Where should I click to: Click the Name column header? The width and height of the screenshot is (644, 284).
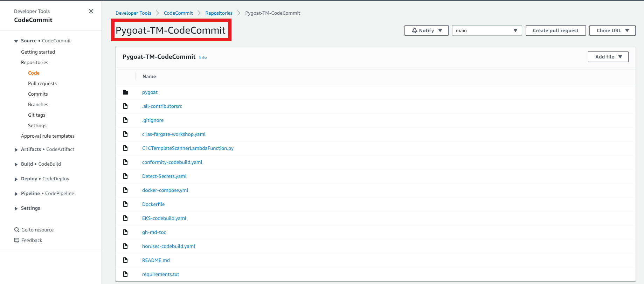pyautogui.click(x=149, y=76)
